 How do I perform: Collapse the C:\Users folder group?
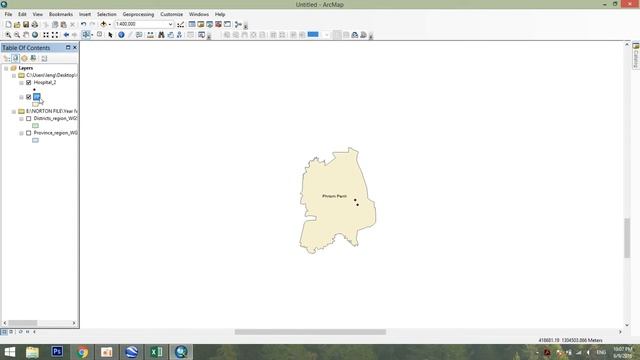pos(14,76)
